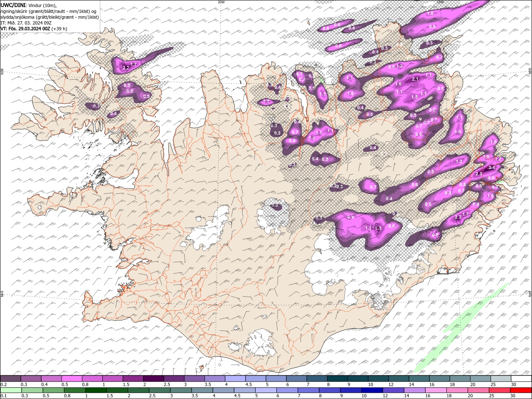
Task: Pick the pale green 0.1–0.3 swatch in the lower legend
Action: (11, 390)
